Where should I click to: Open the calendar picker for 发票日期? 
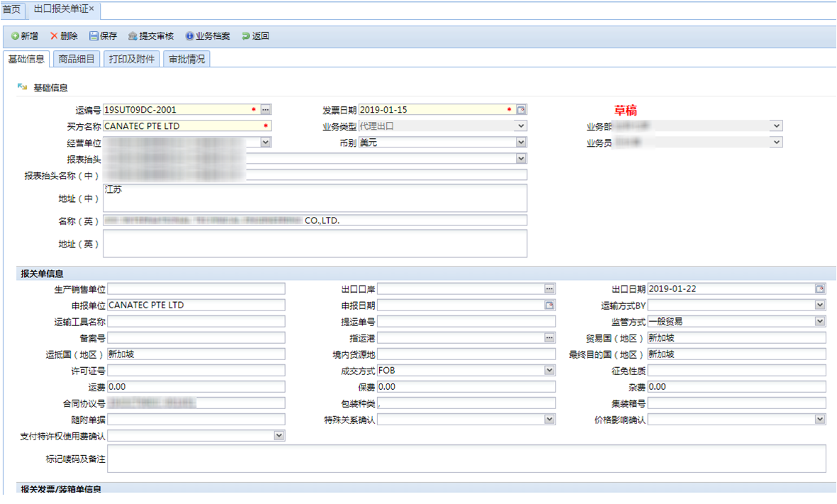(x=522, y=110)
